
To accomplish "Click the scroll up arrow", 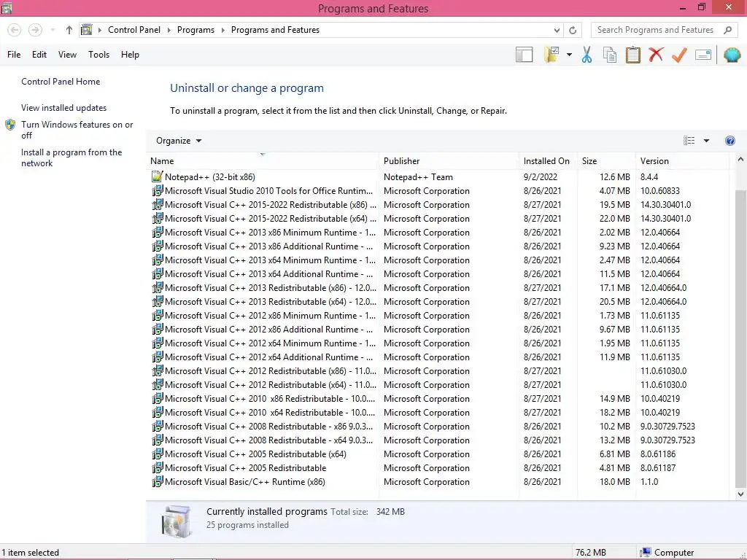I will click(x=740, y=160).
